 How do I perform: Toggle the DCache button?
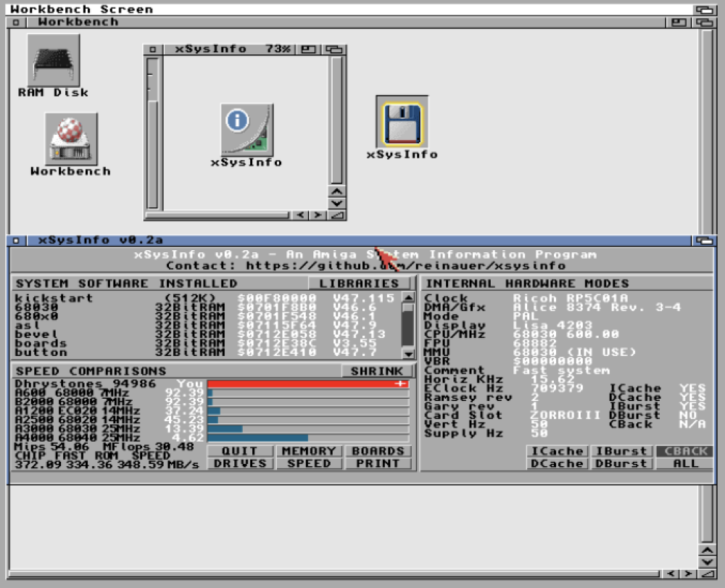click(556, 464)
